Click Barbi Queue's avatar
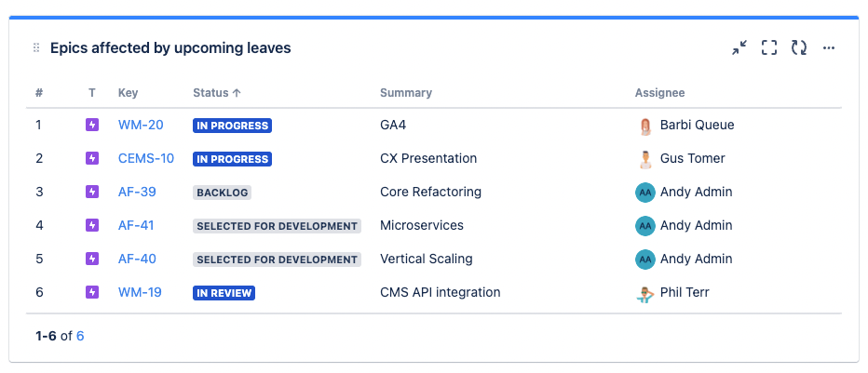This screenshot has width=868, height=373. point(644,126)
